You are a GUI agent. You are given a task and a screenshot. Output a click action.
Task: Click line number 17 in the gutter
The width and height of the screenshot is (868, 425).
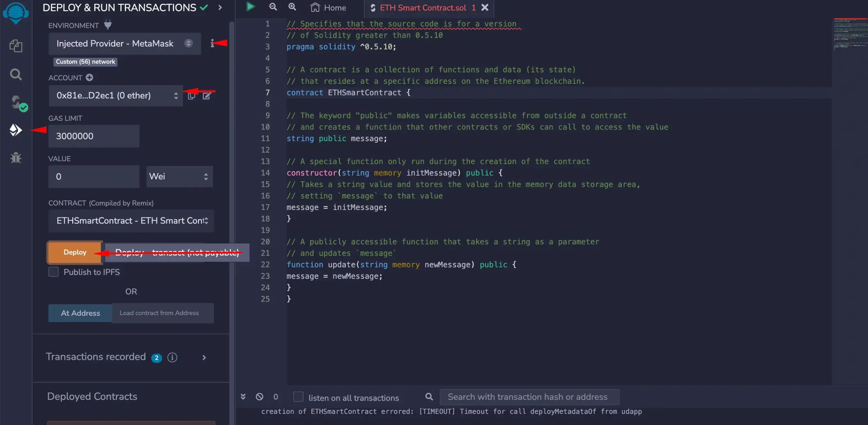coord(265,207)
